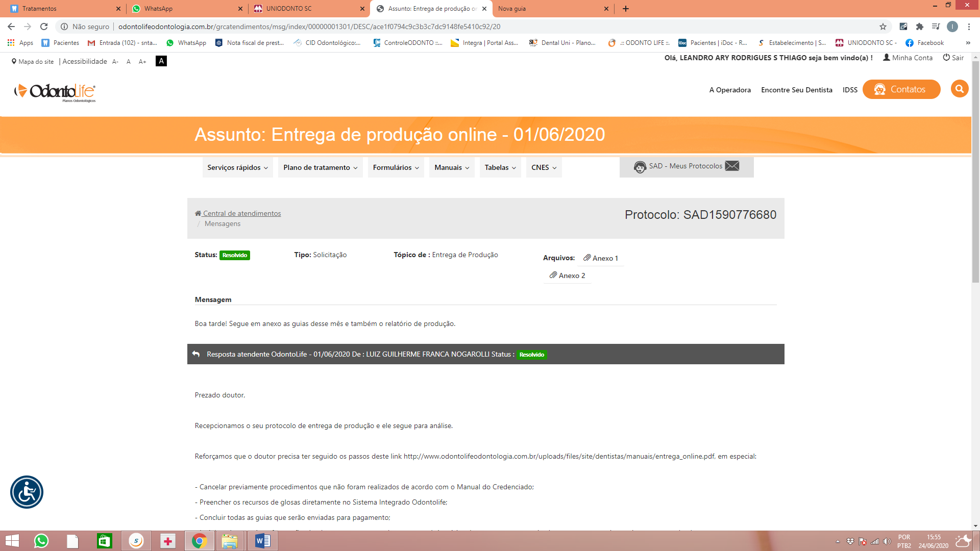Expand the Tabelas dropdown
The image size is (980, 551).
[x=500, y=167]
